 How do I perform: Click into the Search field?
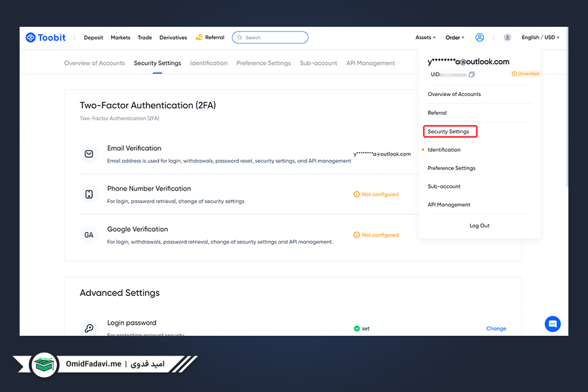point(270,37)
